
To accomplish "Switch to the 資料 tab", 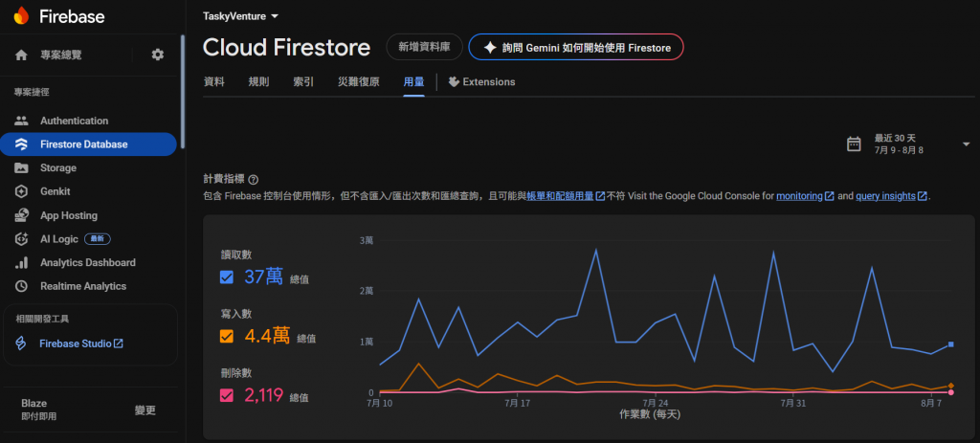I will tap(213, 82).
